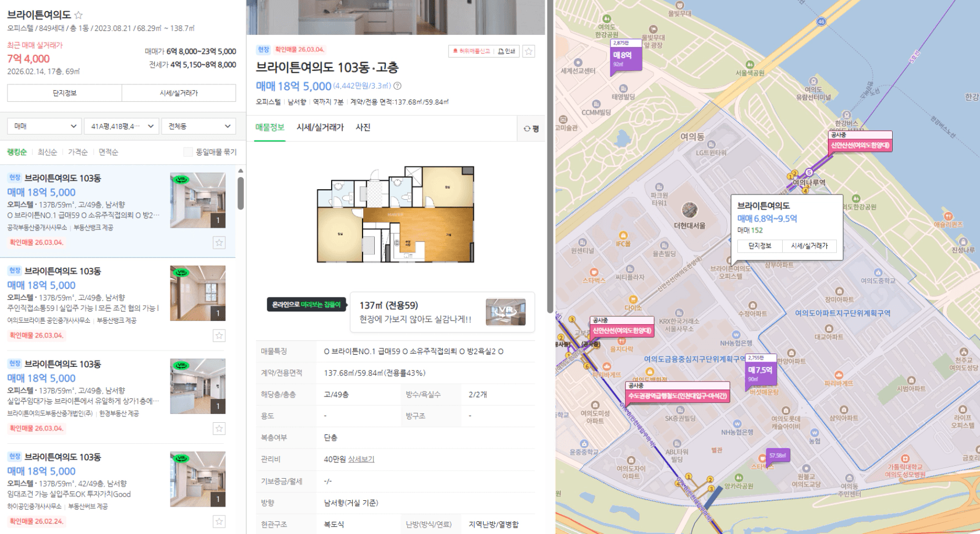Switch to the 매물정보 tab
This screenshot has width=980, height=534.
tap(270, 128)
